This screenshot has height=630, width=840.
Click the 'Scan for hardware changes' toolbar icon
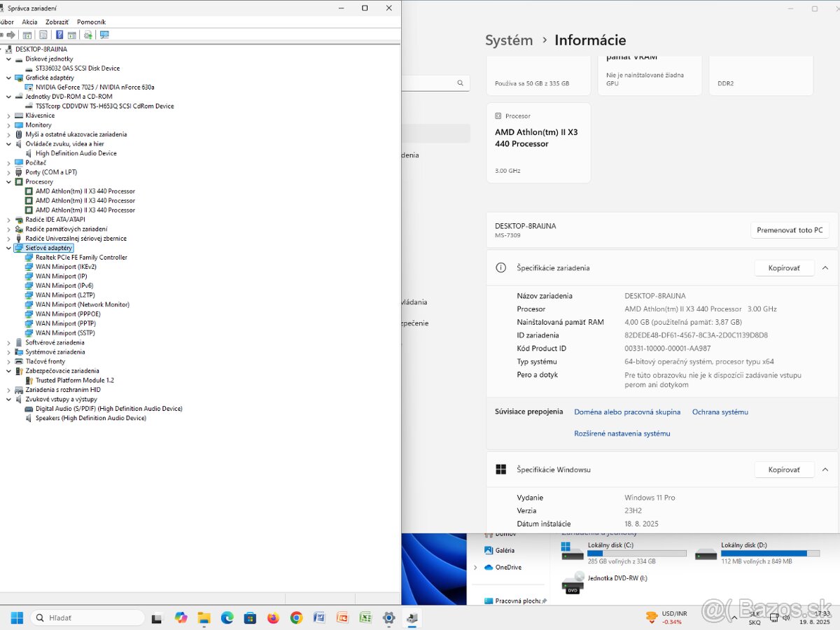pos(87,34)
